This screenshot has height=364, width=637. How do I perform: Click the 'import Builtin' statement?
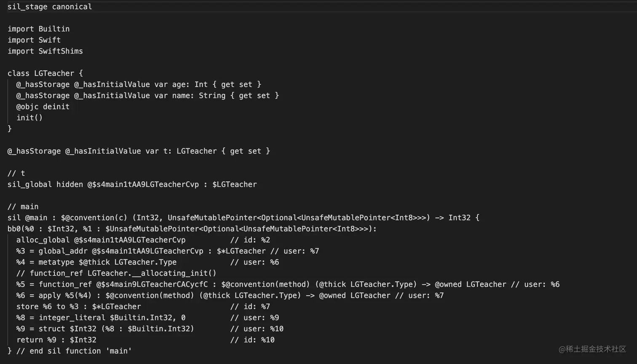pos(38,29)
